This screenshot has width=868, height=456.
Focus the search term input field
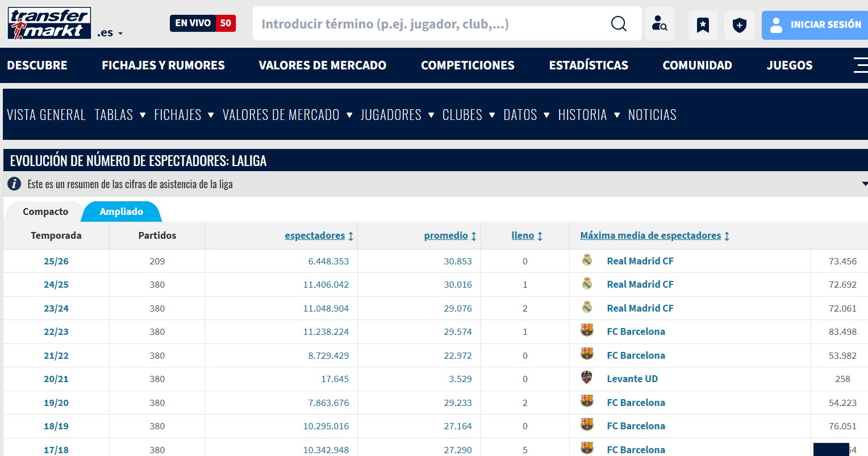click(426, 24)
